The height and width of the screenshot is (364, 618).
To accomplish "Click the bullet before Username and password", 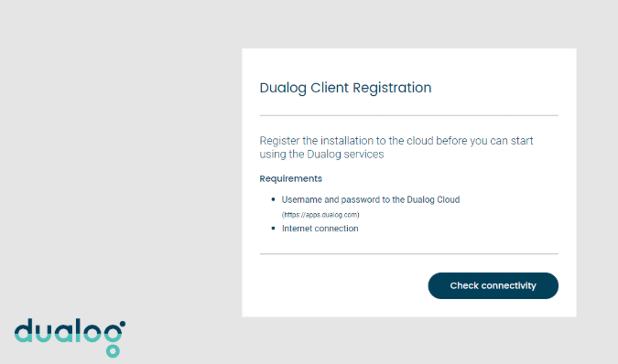I will 273,199.
